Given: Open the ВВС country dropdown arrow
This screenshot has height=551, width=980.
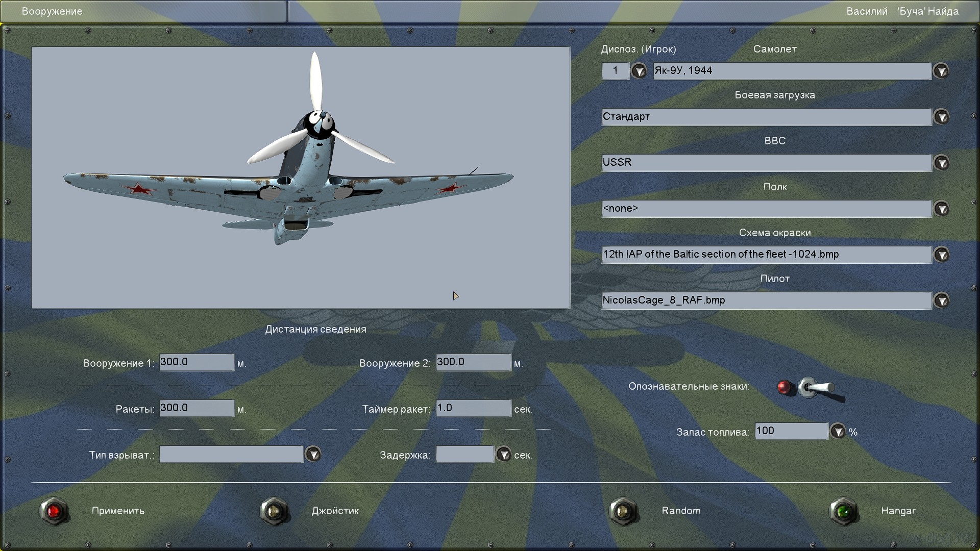Looking at the screenshot, I should 941,163.
